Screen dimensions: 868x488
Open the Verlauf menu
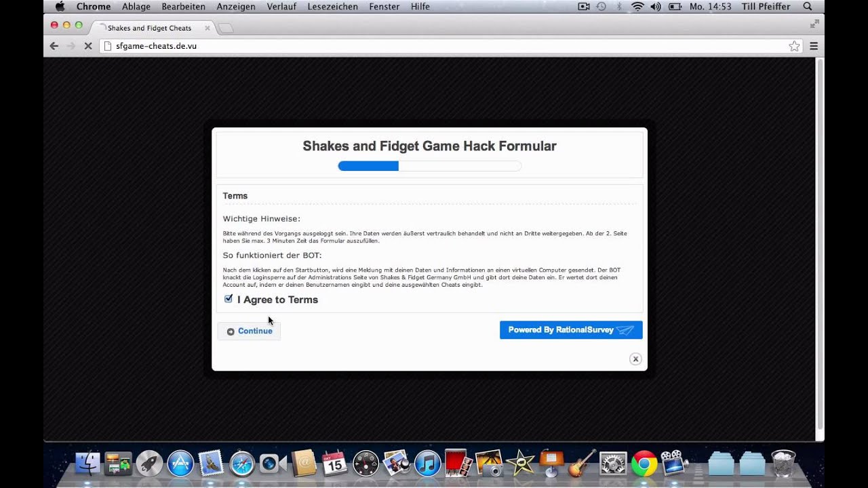(x=281, y=6)
